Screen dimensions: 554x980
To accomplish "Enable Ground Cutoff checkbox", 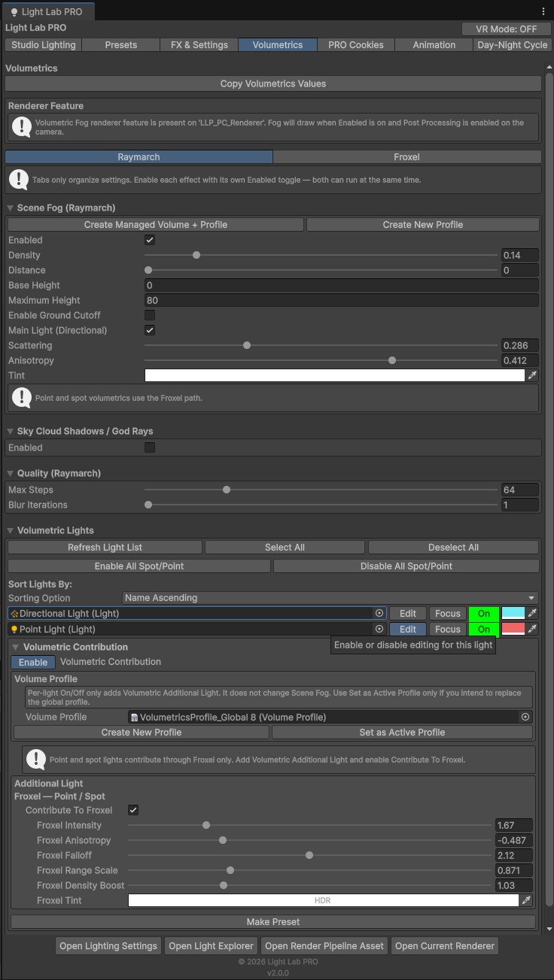I will tap(150, 315).
